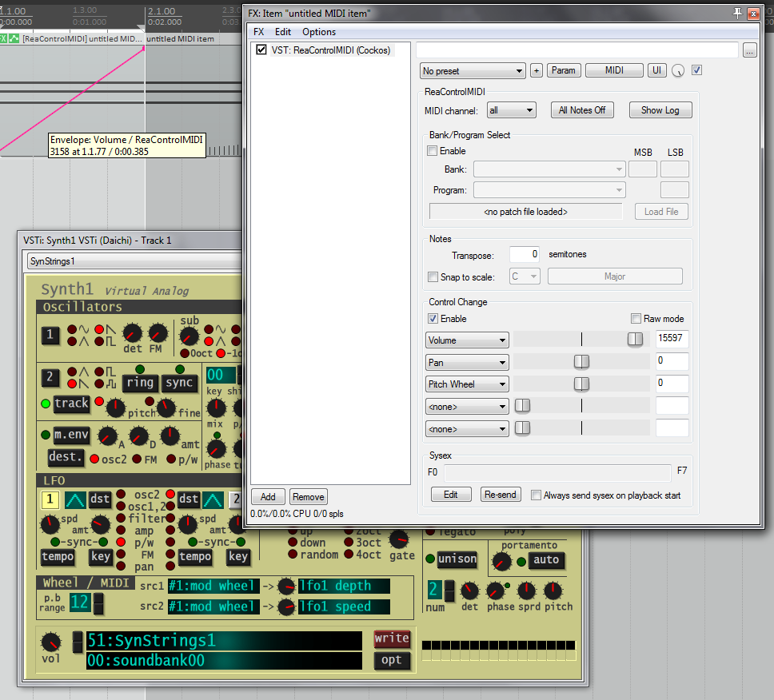Click the Sysex Edit button
This screenshot has height=700, width=774.
click(x=451, y=495)
